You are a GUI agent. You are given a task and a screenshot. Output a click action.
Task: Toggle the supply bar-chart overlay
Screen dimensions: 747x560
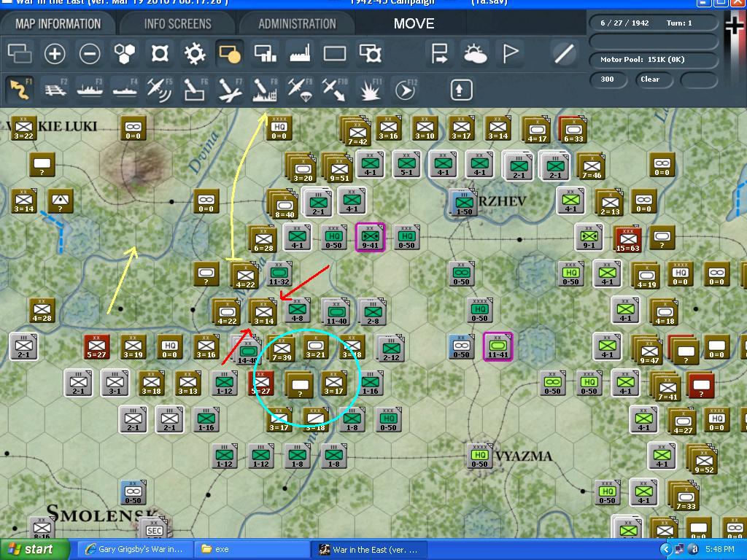coord(265,53)
